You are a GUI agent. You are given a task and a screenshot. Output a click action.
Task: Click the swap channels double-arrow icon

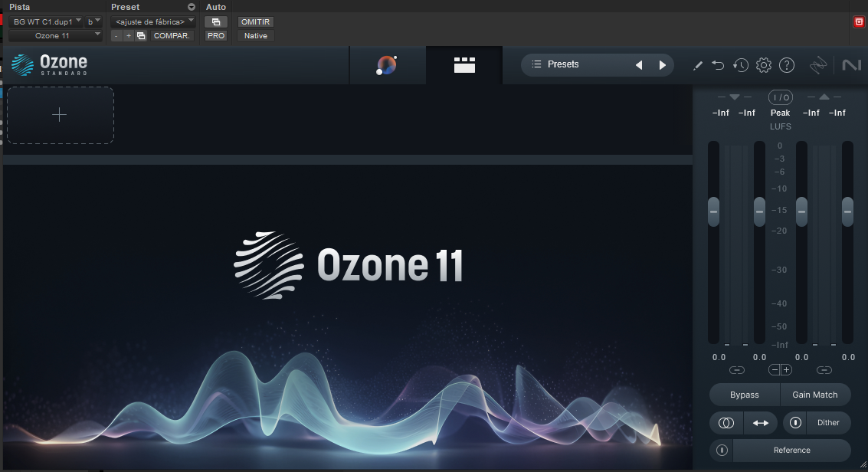click(x=761, y=423)
